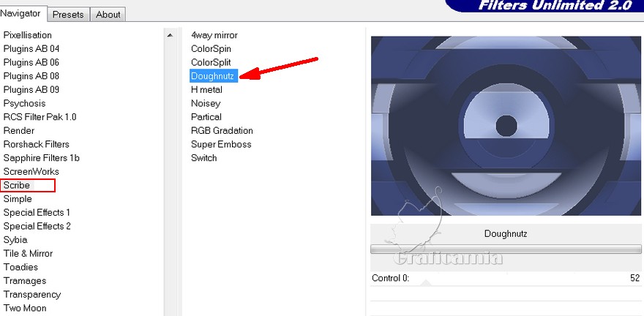Click the Doughnutz filter preview image
Viewport: 644px width, 316px height.
[506, 126]
